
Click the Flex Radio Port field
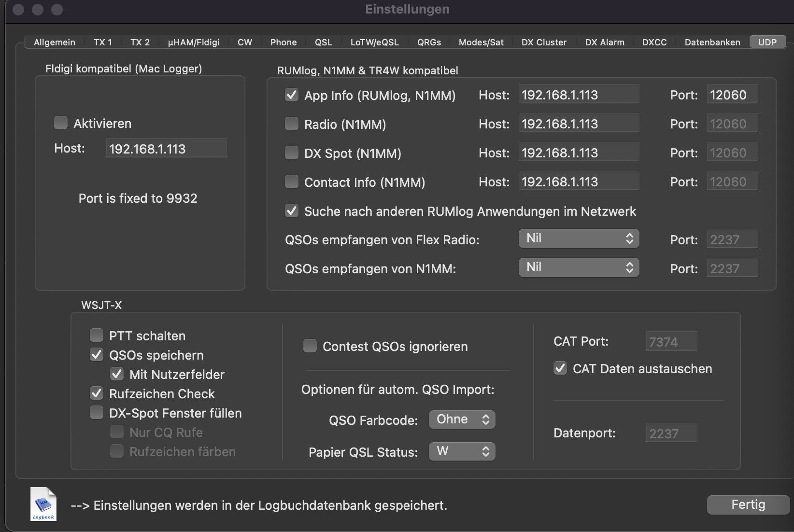(x=732, y=239)
